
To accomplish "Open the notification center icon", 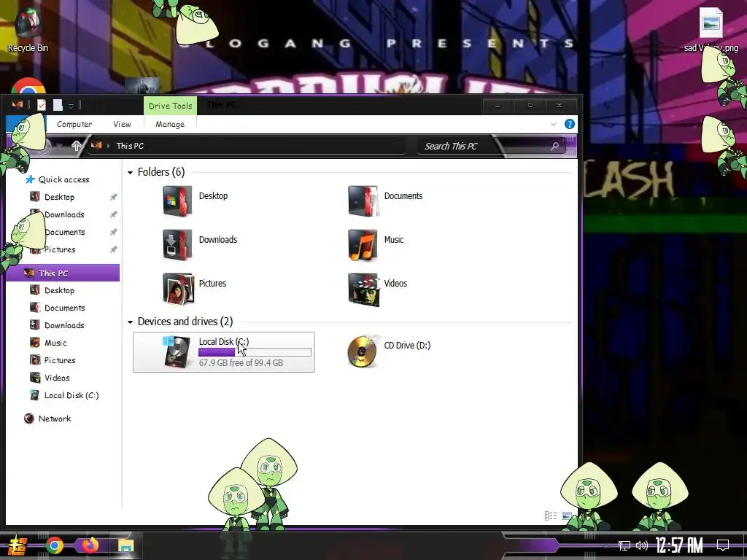I will point(723,545).
